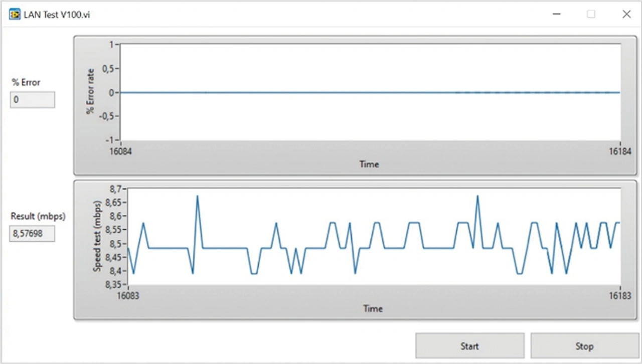The height and width of the screenshot is (364, 642).
Task: Close the LAN Test V100.vi window
Action: (626, 15)
